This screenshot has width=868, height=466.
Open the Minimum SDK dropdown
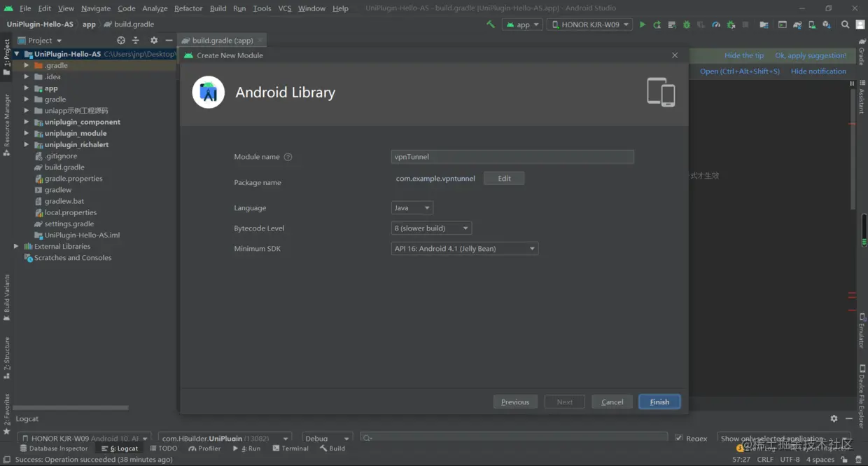(464, 249)
